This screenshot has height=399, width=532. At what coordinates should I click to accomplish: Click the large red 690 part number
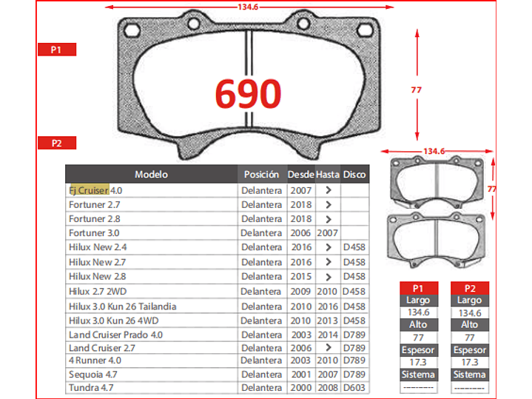click(248, 94)
